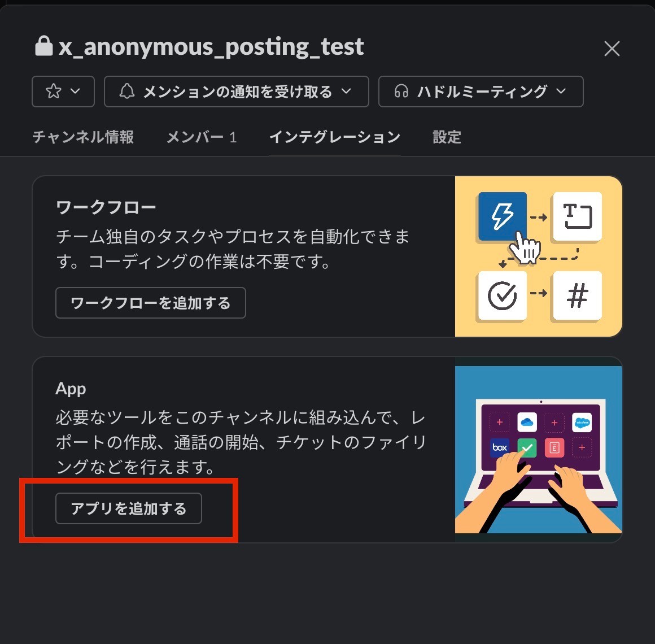Click the headphones huddle icon
The image size is (655, 644).
click(401, 91)
